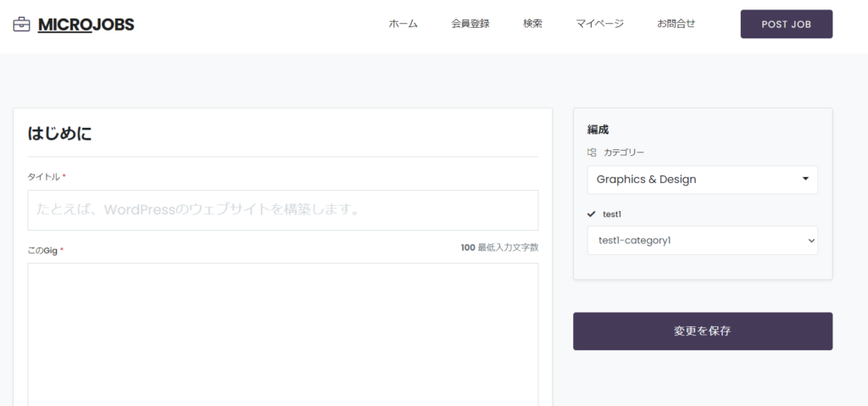The height and width of the screenshot is (406, 868).
Task: Focus the タイトル input field
Action: point(283,210)
